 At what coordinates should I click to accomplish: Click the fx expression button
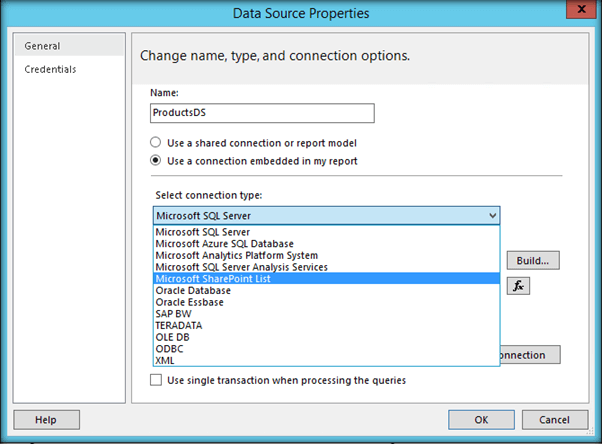click(x=518, y=285)
